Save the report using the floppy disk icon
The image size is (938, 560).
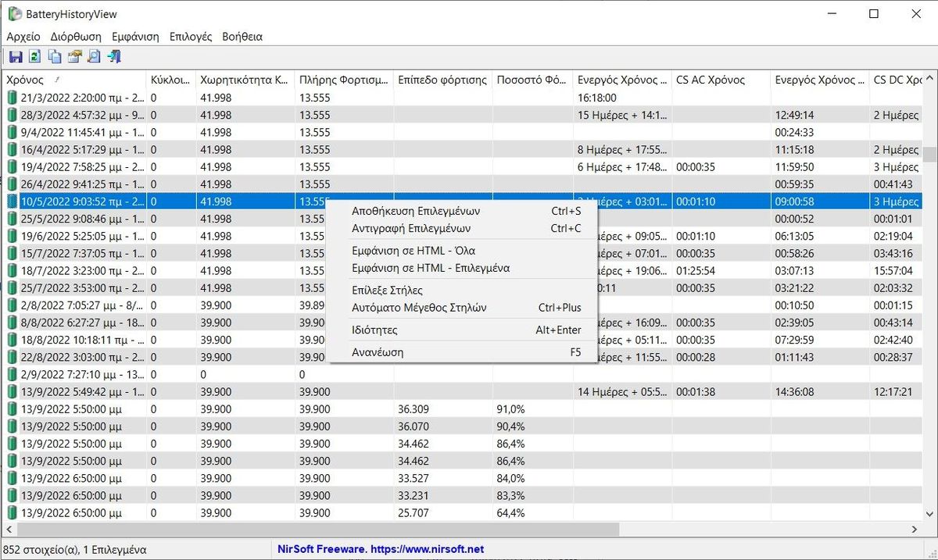15,55
